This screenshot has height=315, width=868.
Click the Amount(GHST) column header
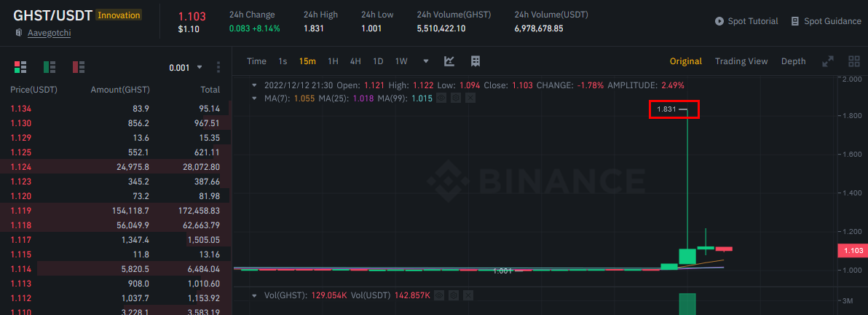coord(120,89)
